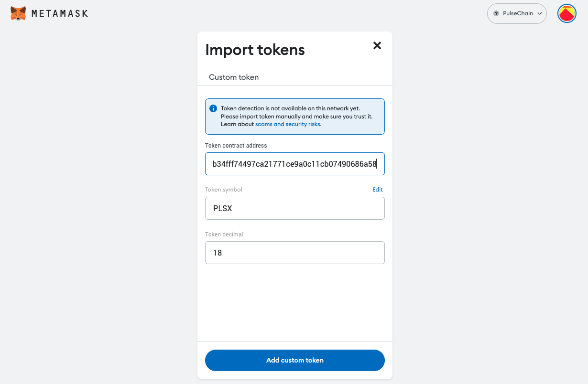Click the Token symbol label
Image resolution: width=588 pixels, height=384 pixels.
pos(224,190)
